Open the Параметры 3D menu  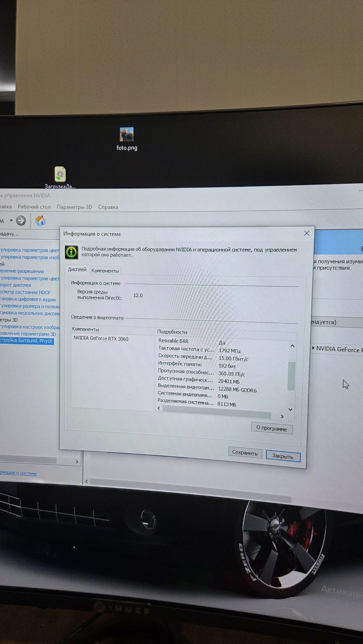coord(74,207)
